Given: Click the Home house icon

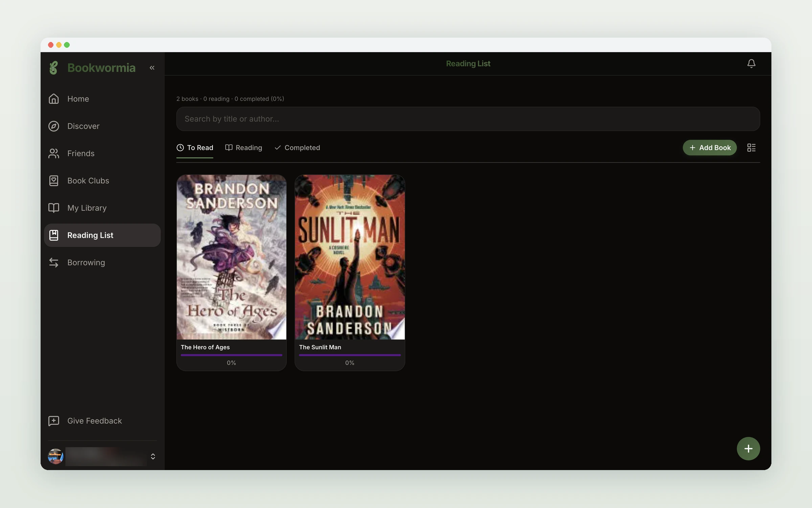Looking at the screenshot, I should (x=54, y=99).
